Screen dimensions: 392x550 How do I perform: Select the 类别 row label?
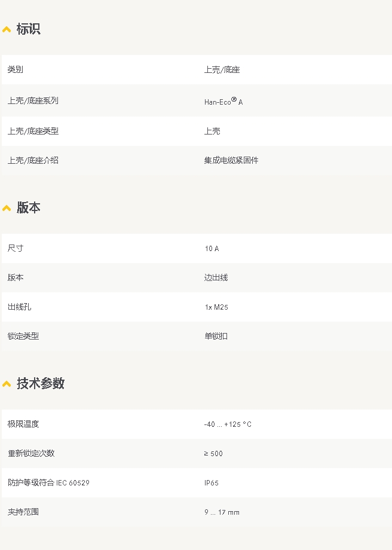tap(16, 69)
